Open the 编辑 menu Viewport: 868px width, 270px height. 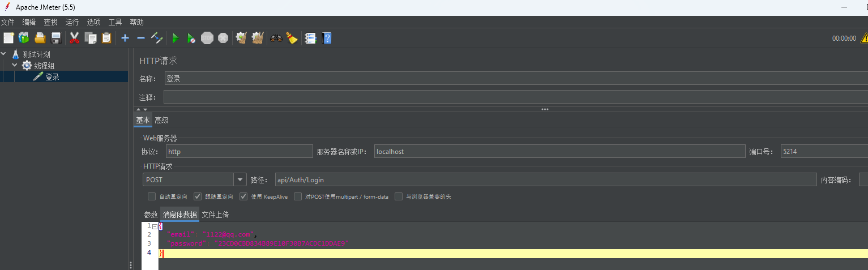29,22
